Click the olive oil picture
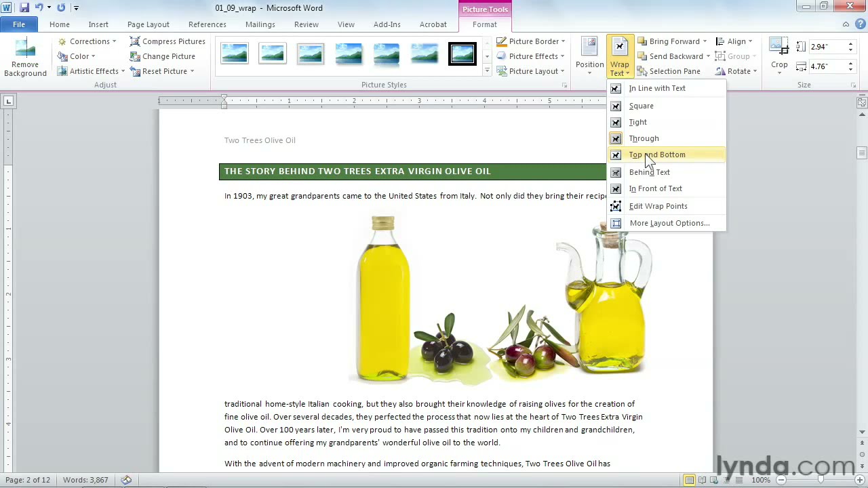This screenshot has height=488, width=868. (502, 300)
